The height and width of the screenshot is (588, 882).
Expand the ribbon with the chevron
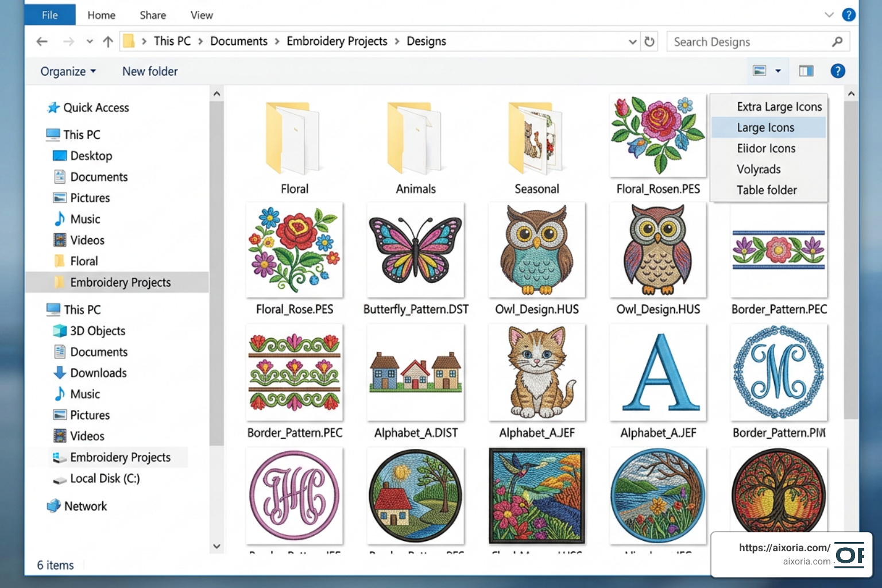829,15
